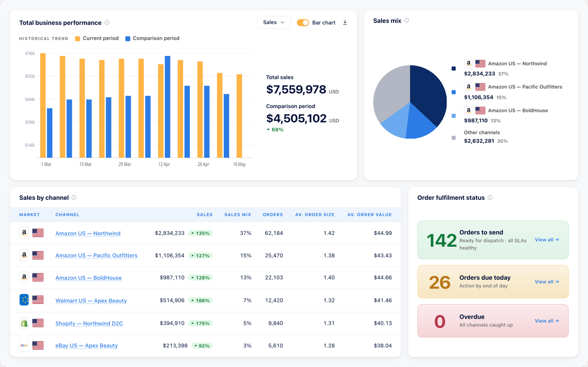Click Amazon logo in Sales mix Northwind legend

(468, 64)
